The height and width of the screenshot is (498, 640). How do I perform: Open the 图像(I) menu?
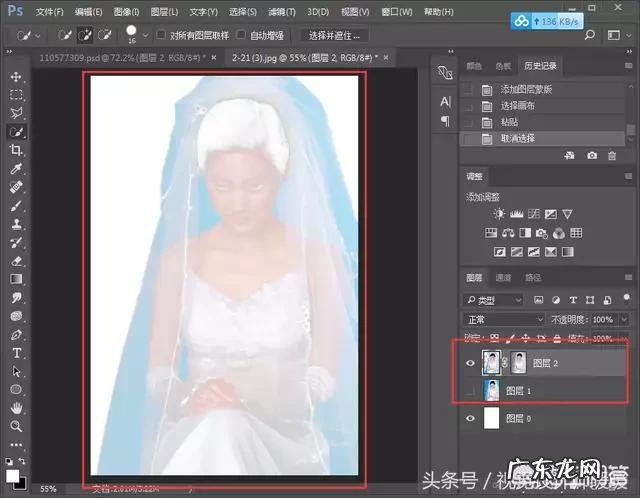127,12
